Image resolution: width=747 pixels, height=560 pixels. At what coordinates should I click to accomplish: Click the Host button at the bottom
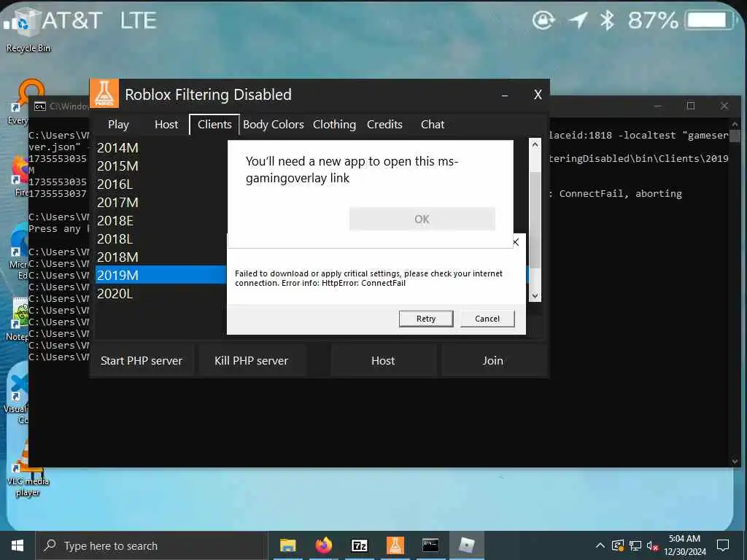tap(383, 360)
